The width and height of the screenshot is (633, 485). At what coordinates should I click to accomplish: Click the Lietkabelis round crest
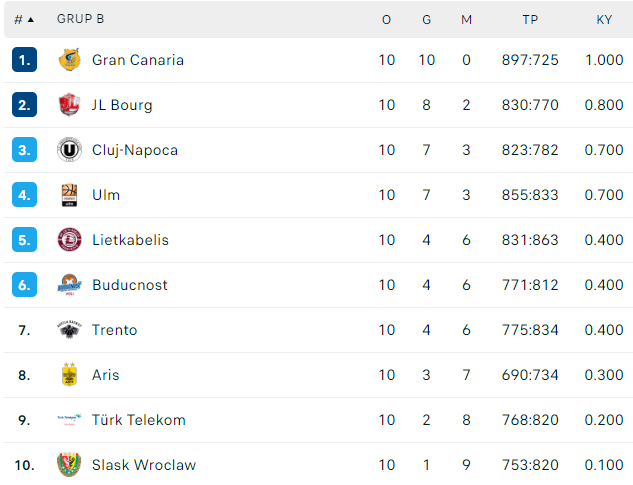[x=69, y=240]
